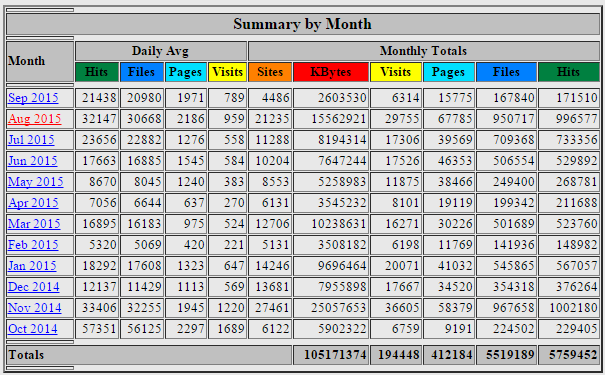605x375 pixels.
Task: Click the yellow Monthly Totals Visits header
Action: [395, 72]
